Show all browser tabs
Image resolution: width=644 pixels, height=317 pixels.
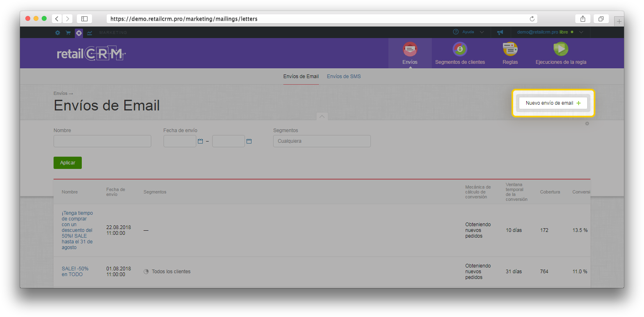601,19
